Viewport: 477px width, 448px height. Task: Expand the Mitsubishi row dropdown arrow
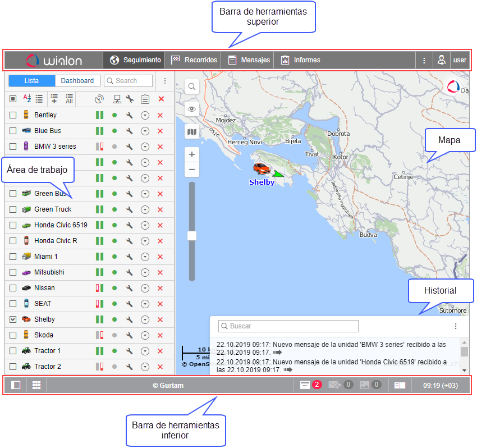pos(145,272)
